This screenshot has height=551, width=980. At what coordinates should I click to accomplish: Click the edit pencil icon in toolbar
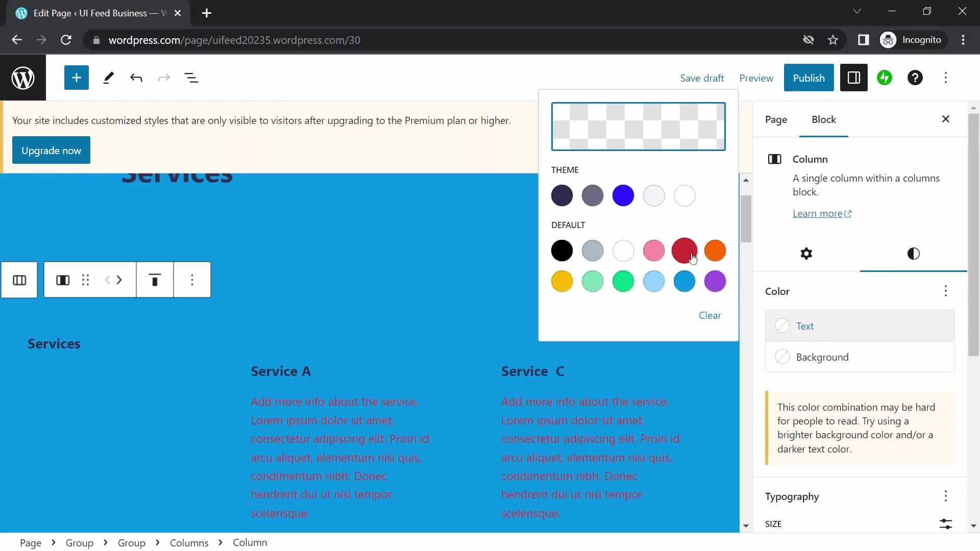coord(108,78)
